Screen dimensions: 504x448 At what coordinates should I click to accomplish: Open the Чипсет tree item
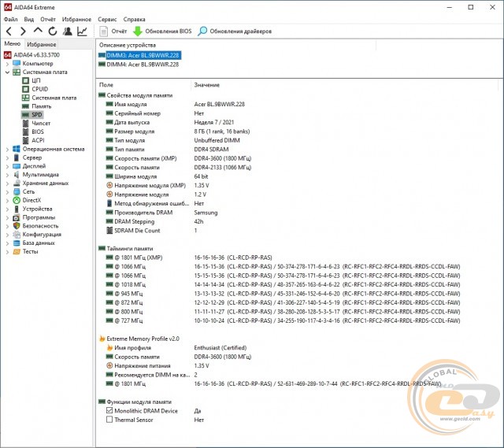click(41, 123)
